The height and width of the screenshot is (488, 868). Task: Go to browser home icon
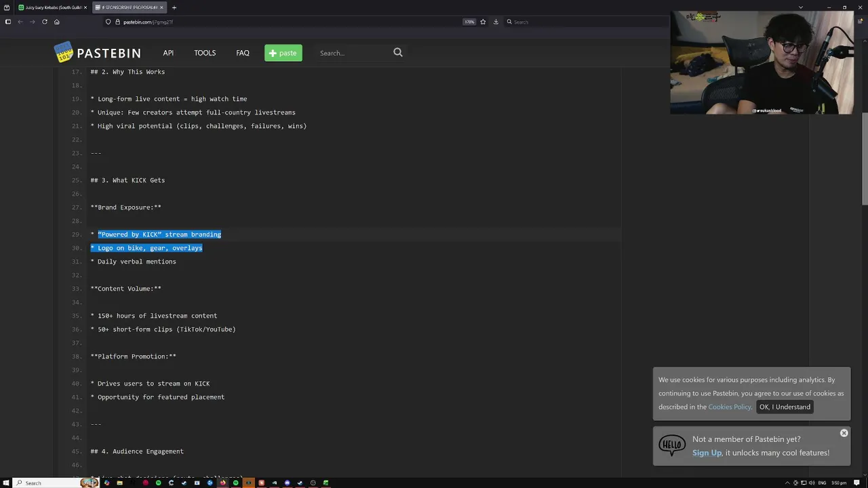[56, 22]
